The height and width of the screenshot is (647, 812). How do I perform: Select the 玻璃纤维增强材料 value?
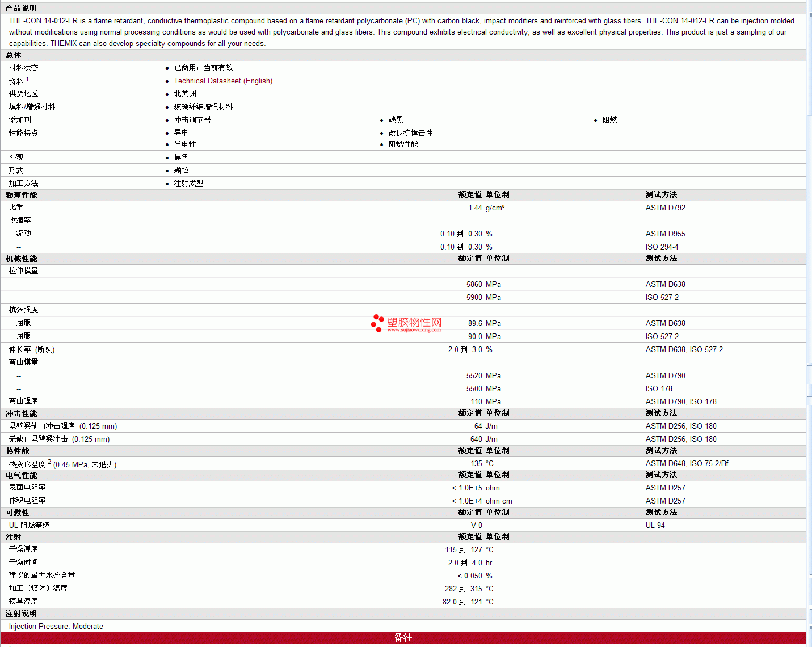203,107
